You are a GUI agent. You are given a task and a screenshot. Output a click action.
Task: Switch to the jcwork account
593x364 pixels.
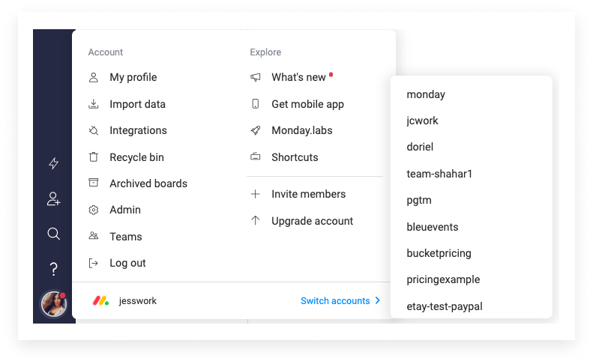pyautogui.click(x=422, y=121)
